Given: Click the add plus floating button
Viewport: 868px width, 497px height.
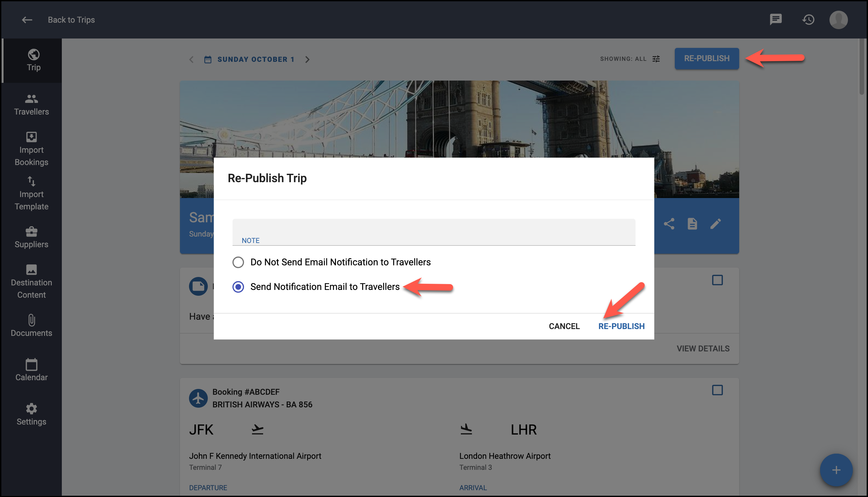Looking at the screenshot, I should click(836, 470).
